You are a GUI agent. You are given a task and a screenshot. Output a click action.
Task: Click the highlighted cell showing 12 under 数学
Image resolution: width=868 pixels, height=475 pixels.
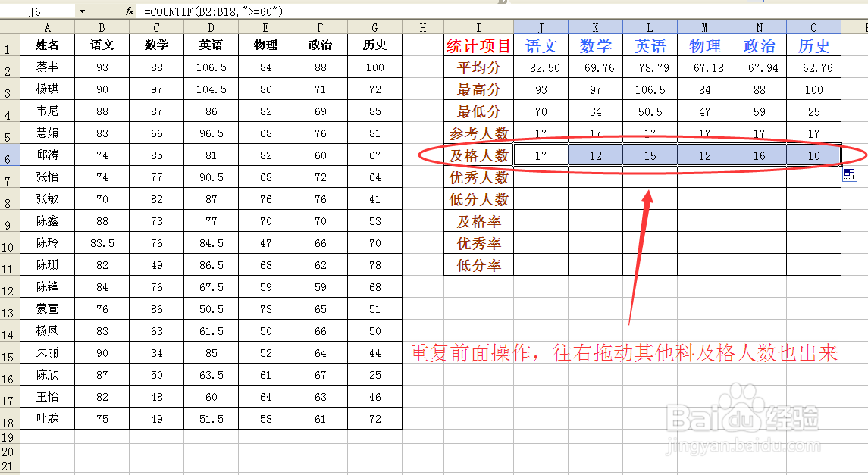(595, 155)
